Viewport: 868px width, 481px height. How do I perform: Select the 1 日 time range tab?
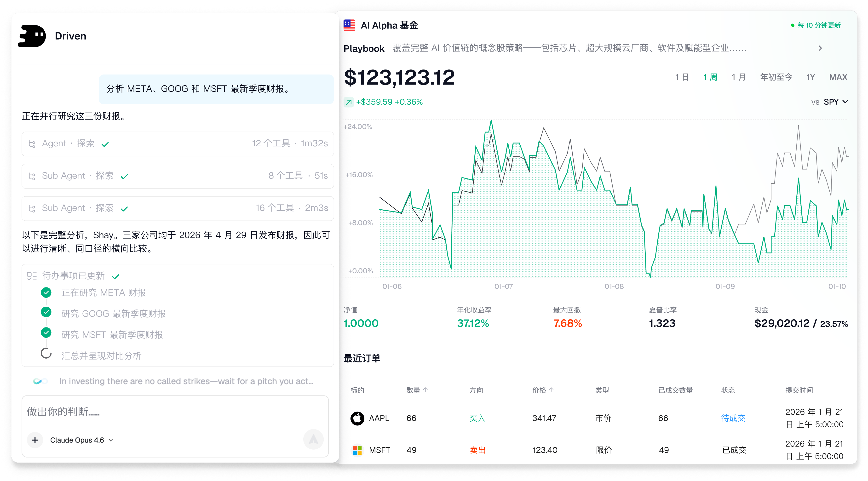(x=682, y=77)
